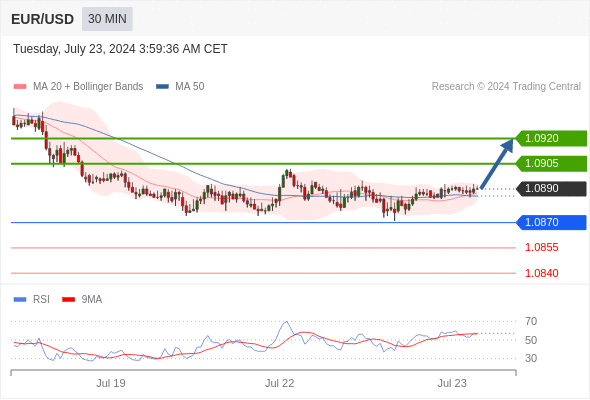This screenshot has height=400, width=590.
Task: Click the 9MA legend label
Action: [92, 300]
